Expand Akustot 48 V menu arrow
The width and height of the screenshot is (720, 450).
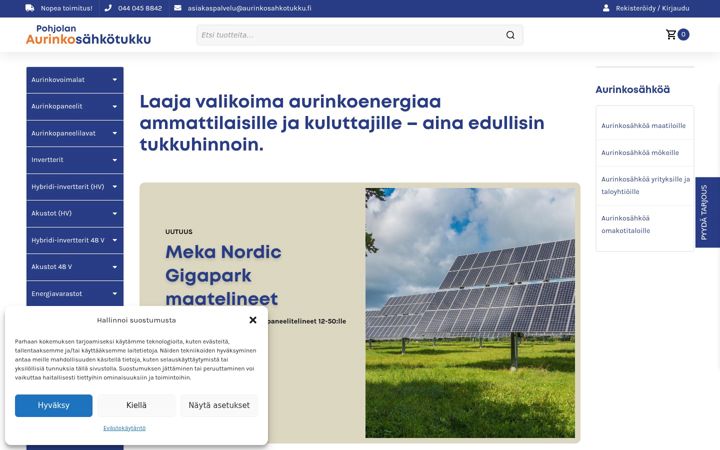(115, 267)
